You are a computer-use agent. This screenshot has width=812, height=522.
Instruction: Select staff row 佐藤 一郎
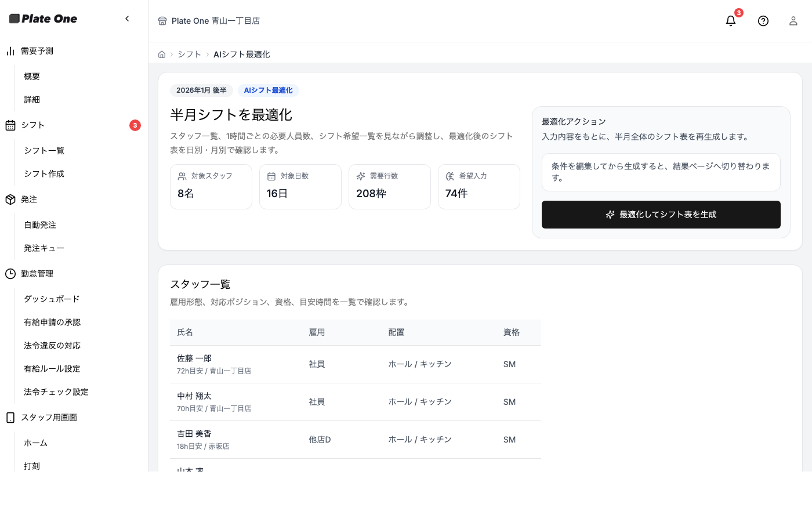356,364
